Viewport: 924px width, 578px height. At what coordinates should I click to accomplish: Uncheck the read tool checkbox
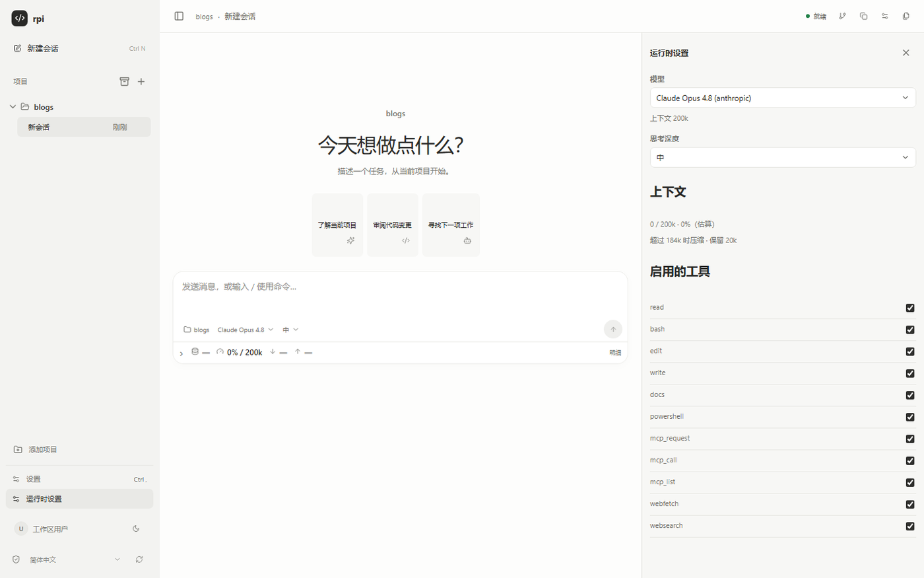[910, 308]
